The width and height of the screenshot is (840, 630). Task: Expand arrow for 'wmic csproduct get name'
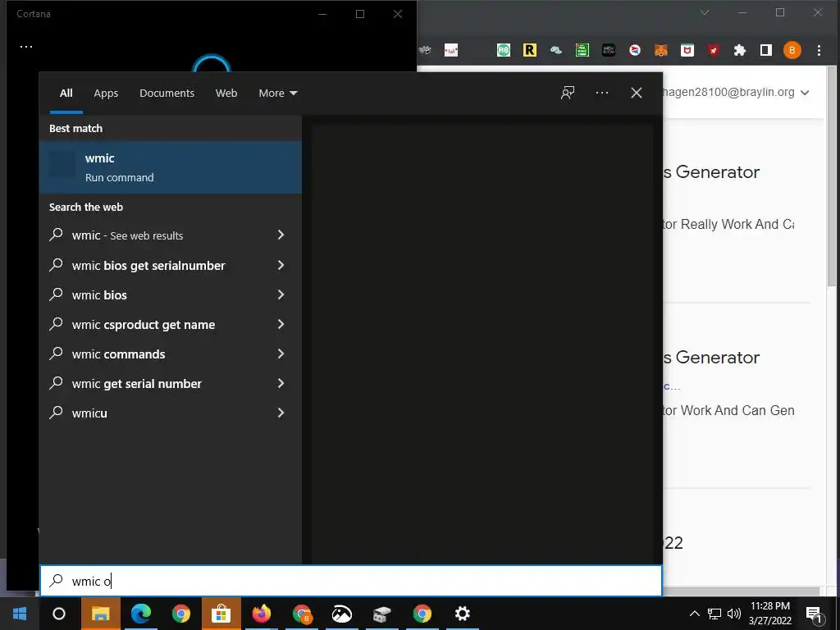click(x=281, y=324)
